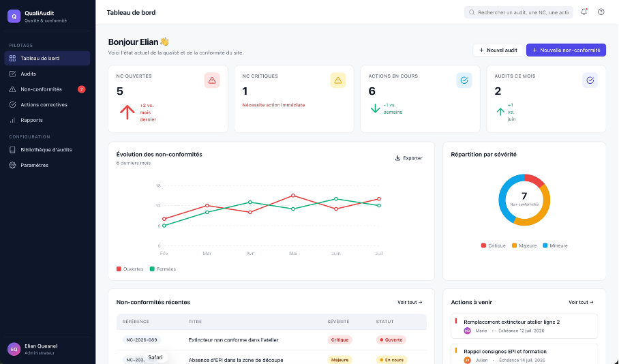Screen dimensions: 619x364
Task: Click the red Ouvertes data point for Mai
Action: click(x=293, y=196)
